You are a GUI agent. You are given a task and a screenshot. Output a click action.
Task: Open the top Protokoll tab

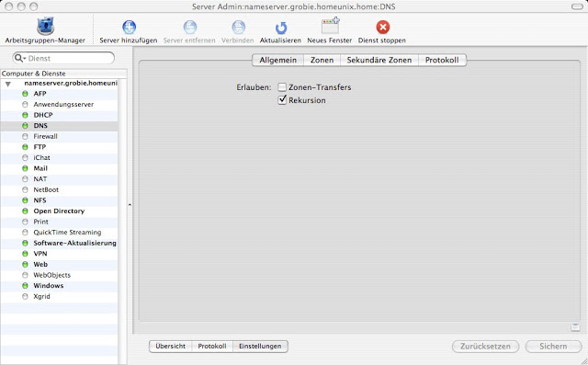pyautogui.click(x=442, y=60)
